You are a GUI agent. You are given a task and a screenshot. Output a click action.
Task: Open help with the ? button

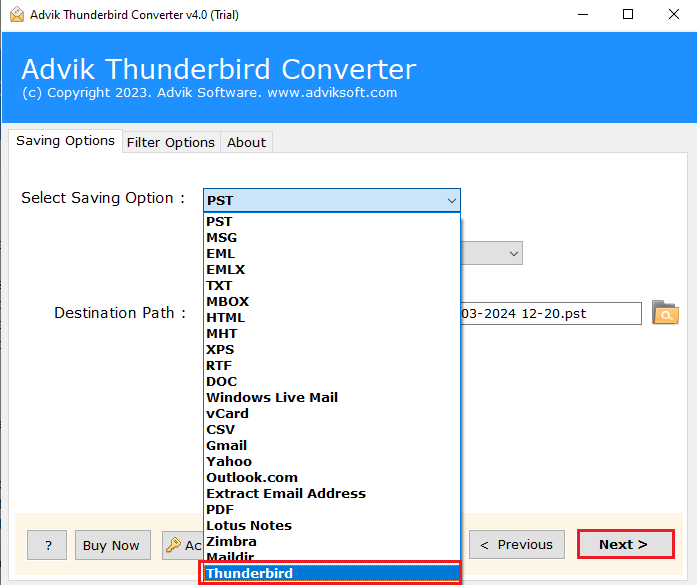pyautogui.click(x=47, y=545)
